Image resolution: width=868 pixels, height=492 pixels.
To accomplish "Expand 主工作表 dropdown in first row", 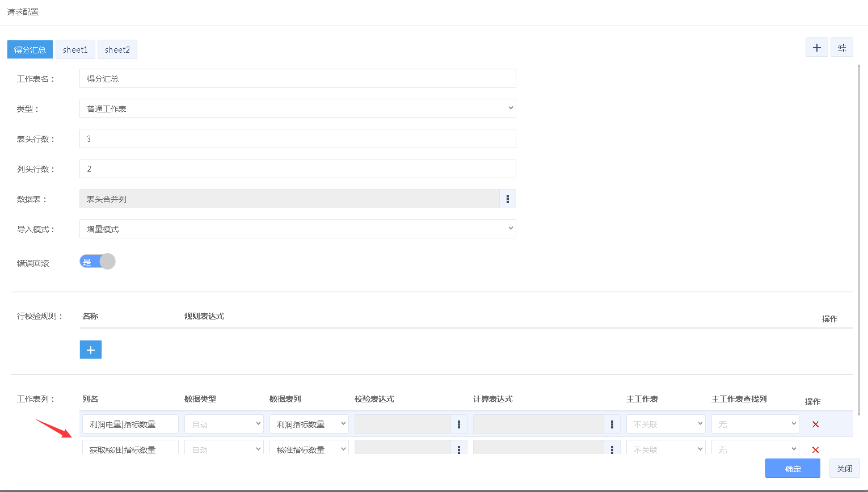I will 665,424.
